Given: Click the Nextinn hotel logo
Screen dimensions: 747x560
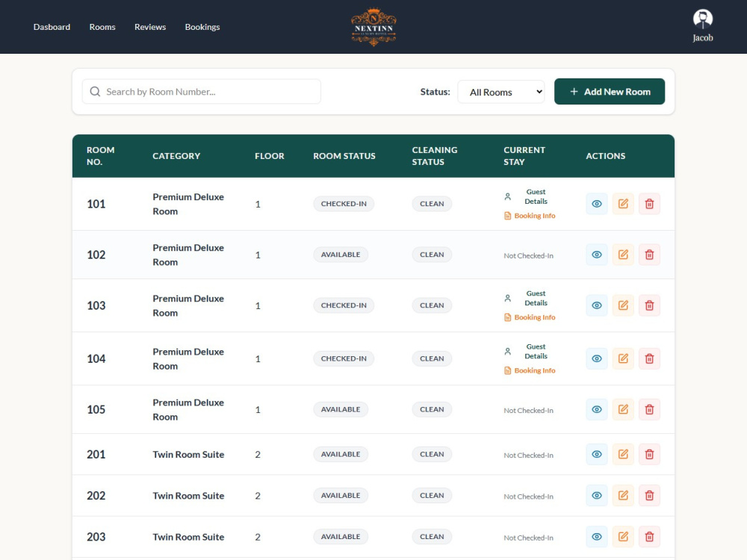Looking at the screenshot, I should pyautogui.click(x=373, y=27).
